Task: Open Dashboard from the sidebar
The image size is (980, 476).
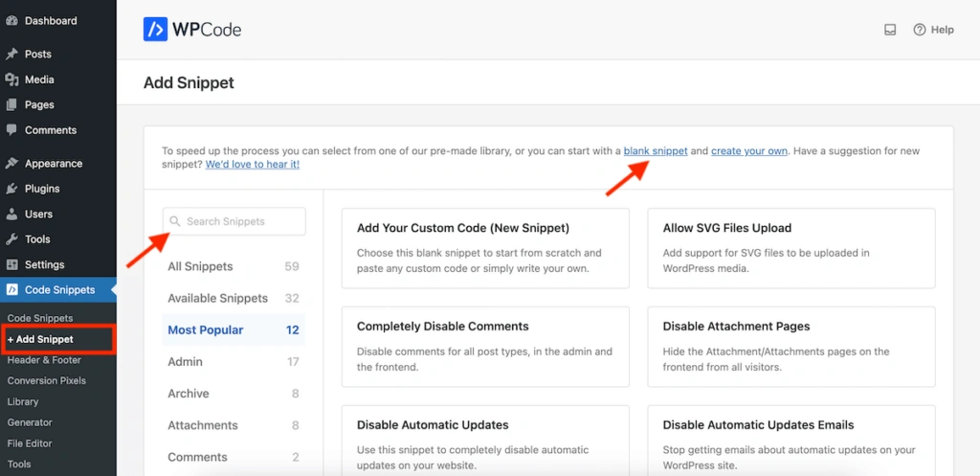Action: pyautogui.click(x=50, y=21)
